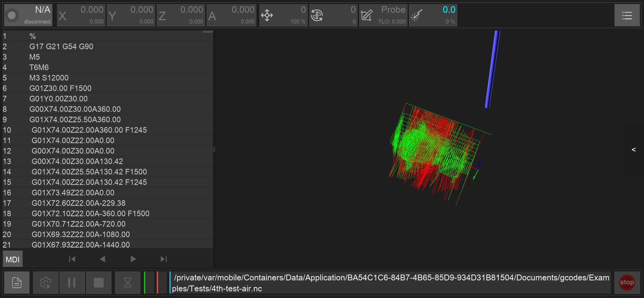The height and width of the screenshot is (298, 644).
Task: Open the MDI input mode
Action: [13, 259]
